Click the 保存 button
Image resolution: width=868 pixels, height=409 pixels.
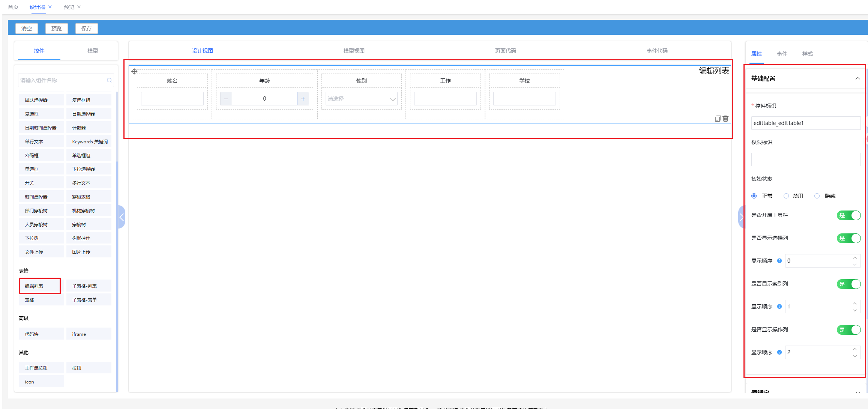click(x=87, y=29)
